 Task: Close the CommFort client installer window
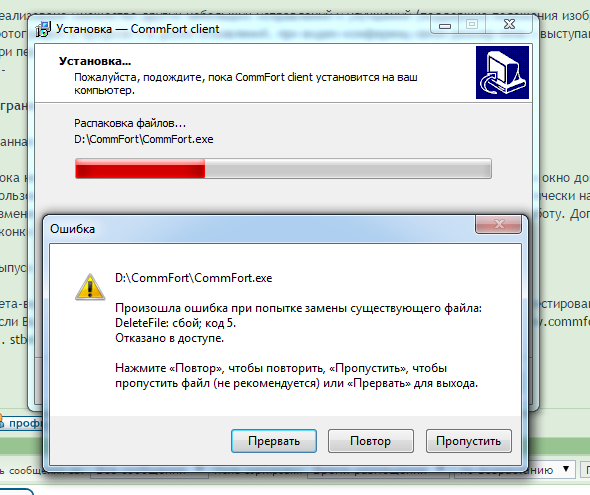tap(509, 25)
